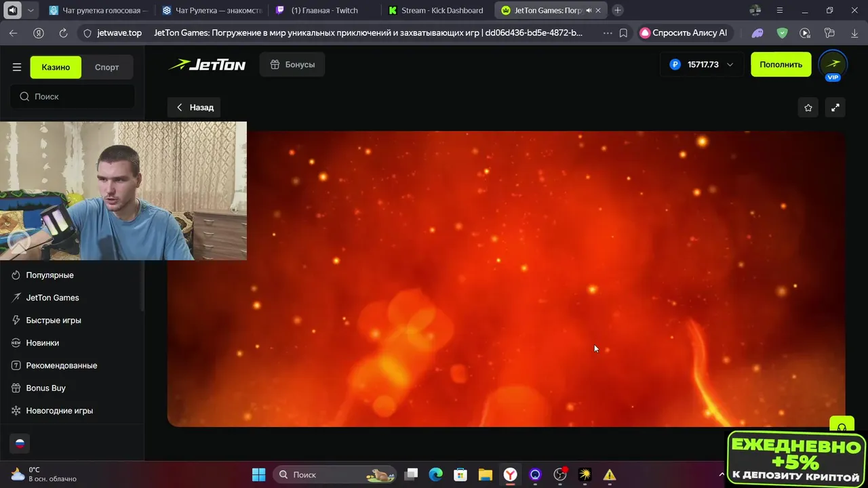The image size is (868, 488).
Task: Click the ЕЖЕДНЕВНО +5% crypto deposit banner
Action: [797, 460]
